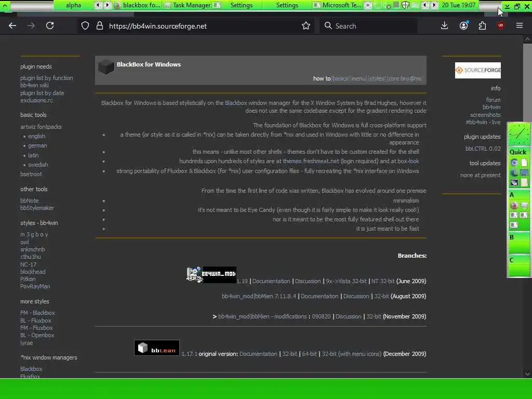The height and width of the screenshot is (399, 532).
Task: Click the SourceForge logo
Action: click(x=478, y=70)
